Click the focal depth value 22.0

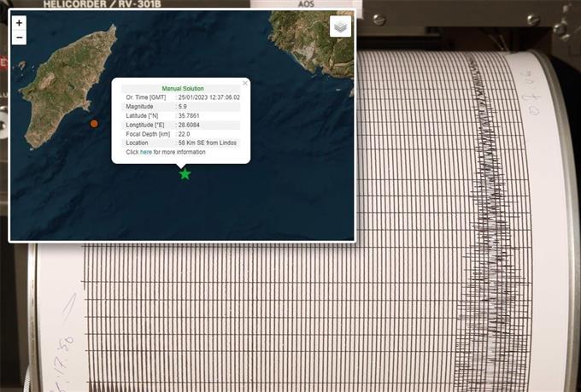point(185,134)
